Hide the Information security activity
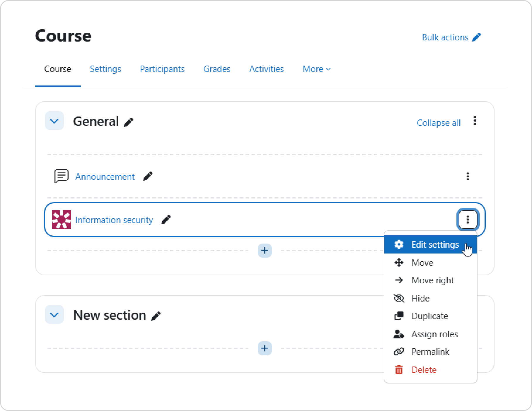532x411 pixels. pyautogui.click(x=420, y=298)
